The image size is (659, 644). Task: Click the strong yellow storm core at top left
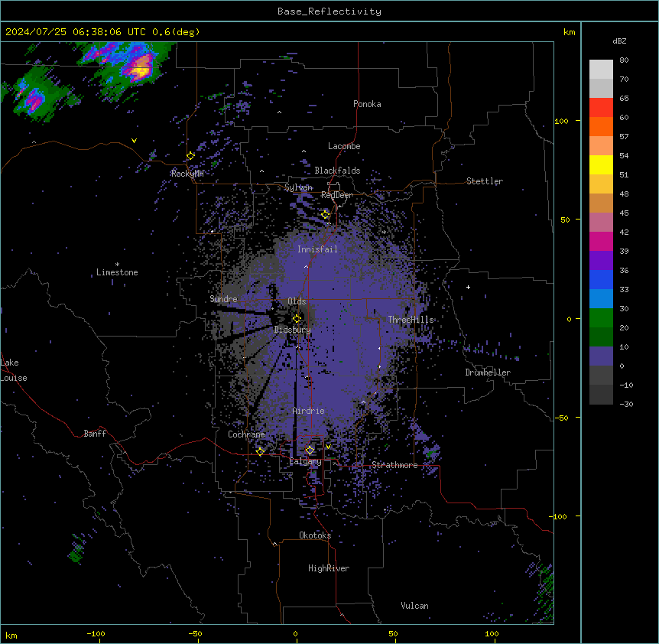click(141, 70)
